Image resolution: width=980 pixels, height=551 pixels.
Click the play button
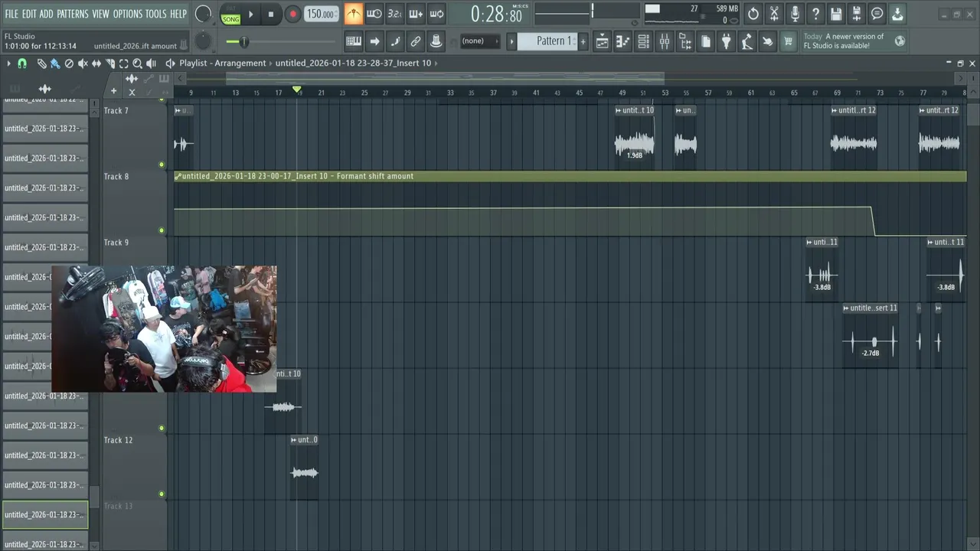tap(250, 14)
